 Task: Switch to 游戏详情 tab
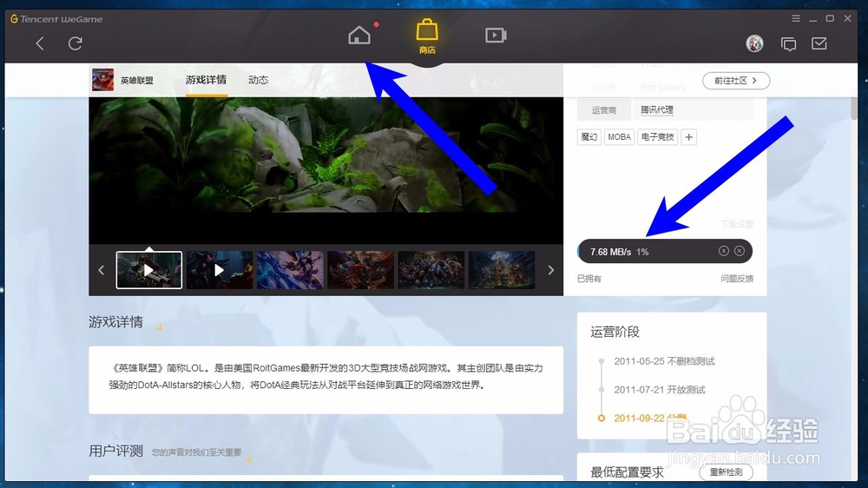coord(206,80)
